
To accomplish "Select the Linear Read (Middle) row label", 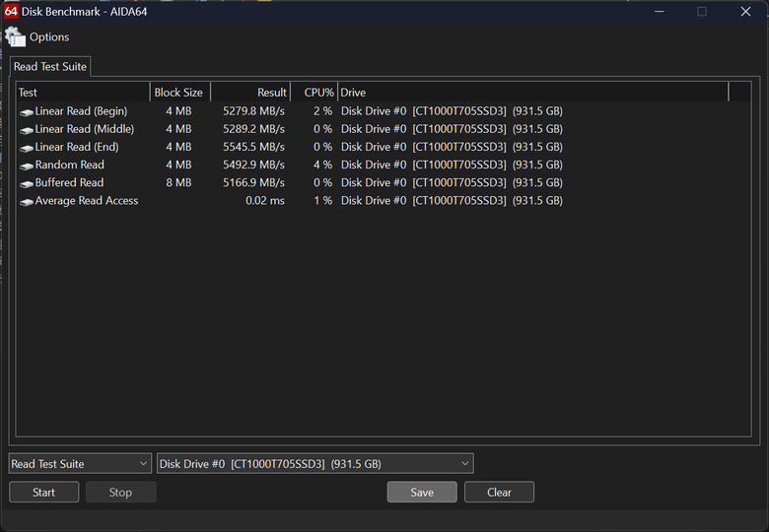I will [85, 129].
